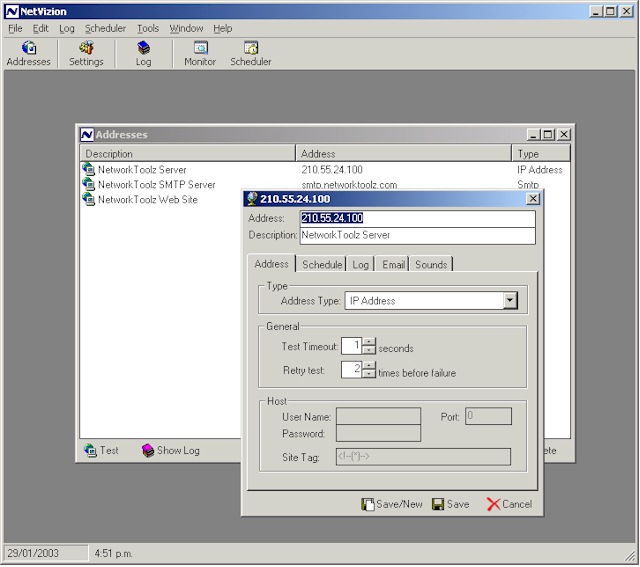Switch to the Schedule tab
This screenshot has width=640, height=567.
click(x=322, y=265)
